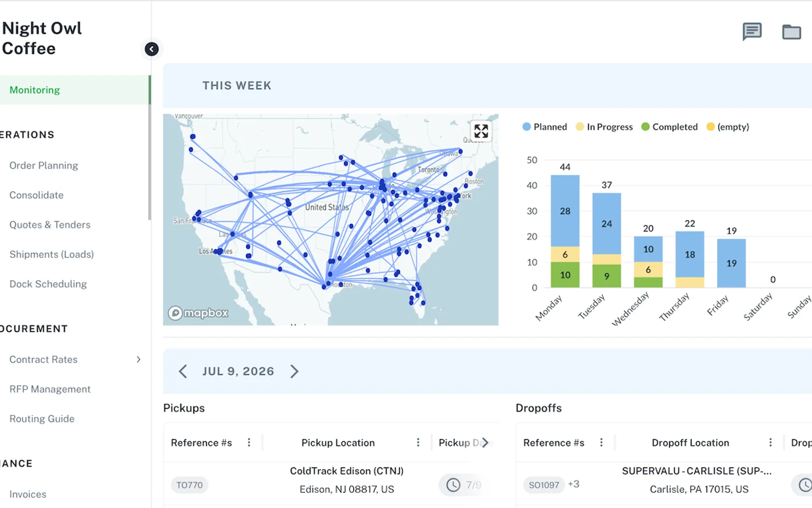Open Consolidate page
The height and width of the screenshot is (508, 812).
[37, 195]
